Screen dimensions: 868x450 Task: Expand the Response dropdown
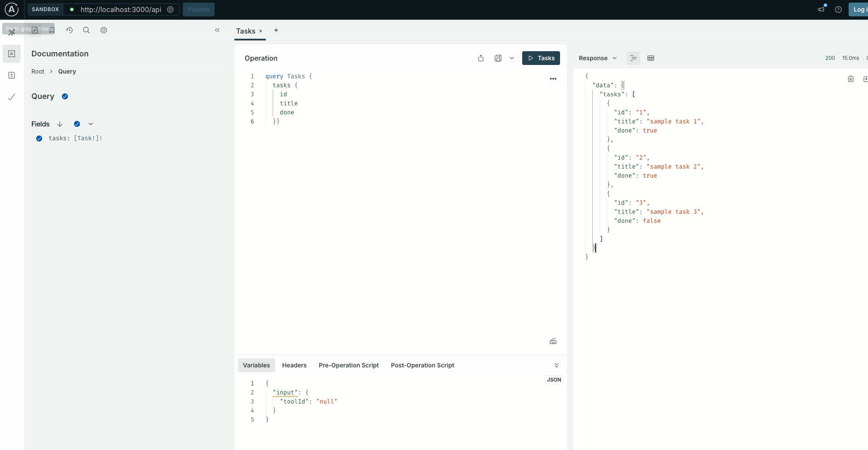pos(597,58)
